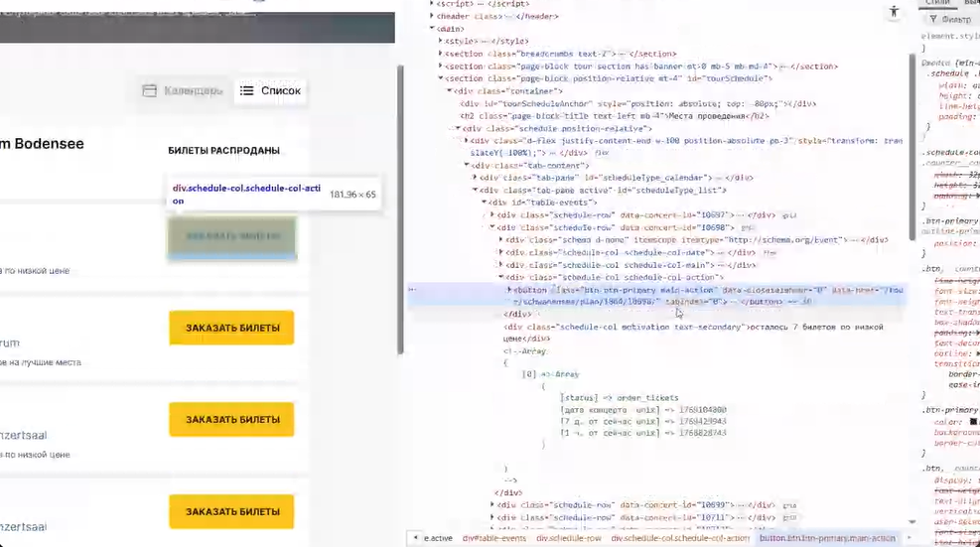This screenshot has height=547, width=980.
Task: Collapse the tourSchedule section node
Action: tap(441, 78)
